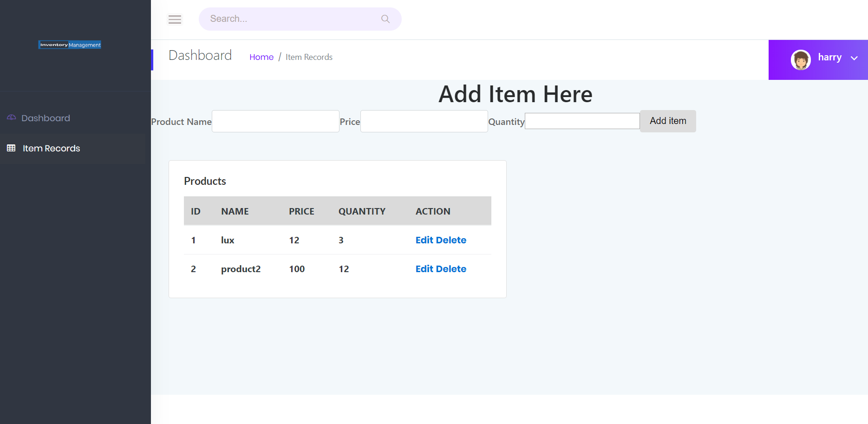Click the Item Records table icon

[11, 148]
